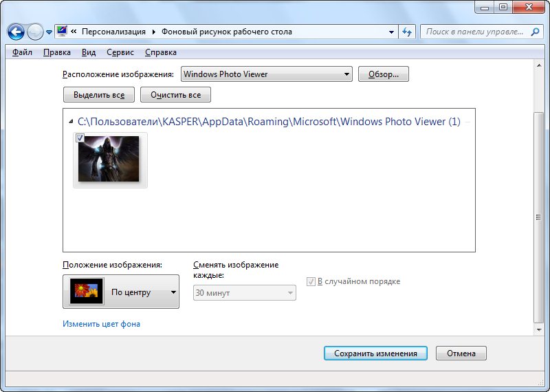550x392 pixels.
Task: Open the Правка menu
Action: pyautogui.click(x=57, y=52)
